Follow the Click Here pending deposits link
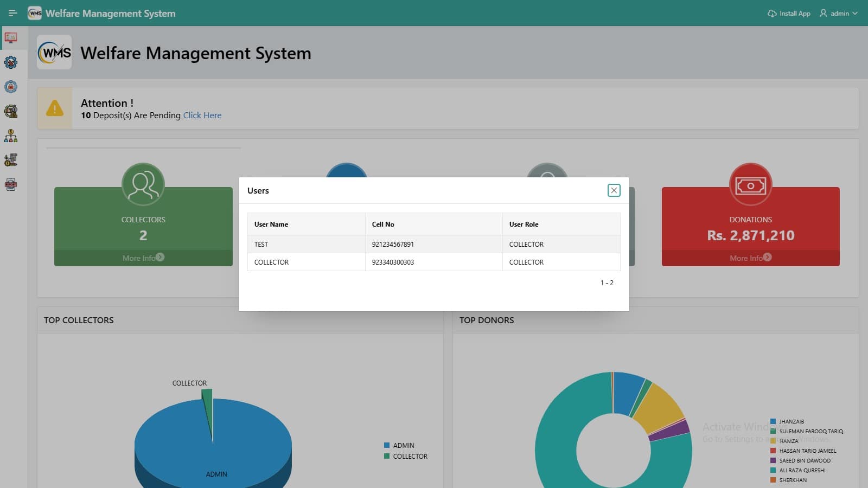This screenshot has height=488, width=868. pyautogui.click(x=202, y=115)
